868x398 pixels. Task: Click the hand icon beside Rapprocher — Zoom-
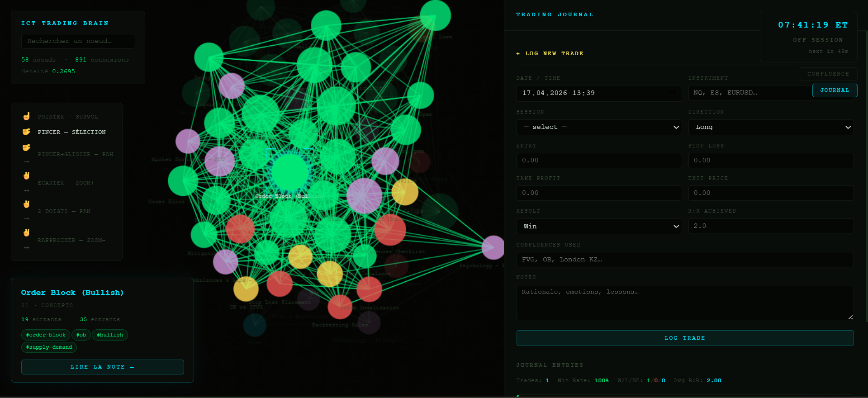27,233
